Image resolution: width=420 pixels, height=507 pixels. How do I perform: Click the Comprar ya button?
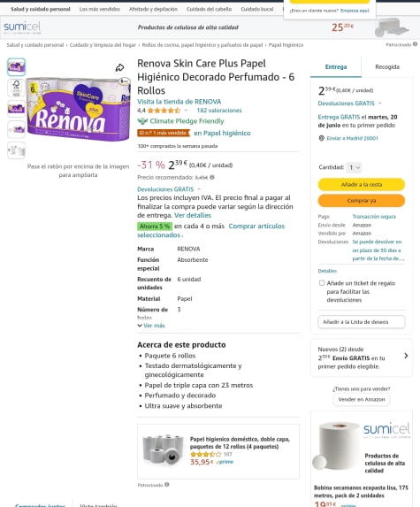pos(362,201)
